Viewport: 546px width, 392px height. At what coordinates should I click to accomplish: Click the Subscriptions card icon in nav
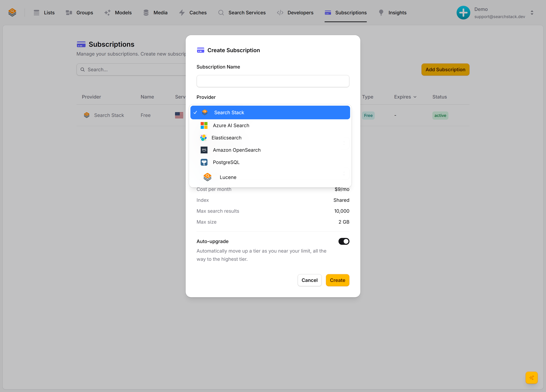point(328,12)
